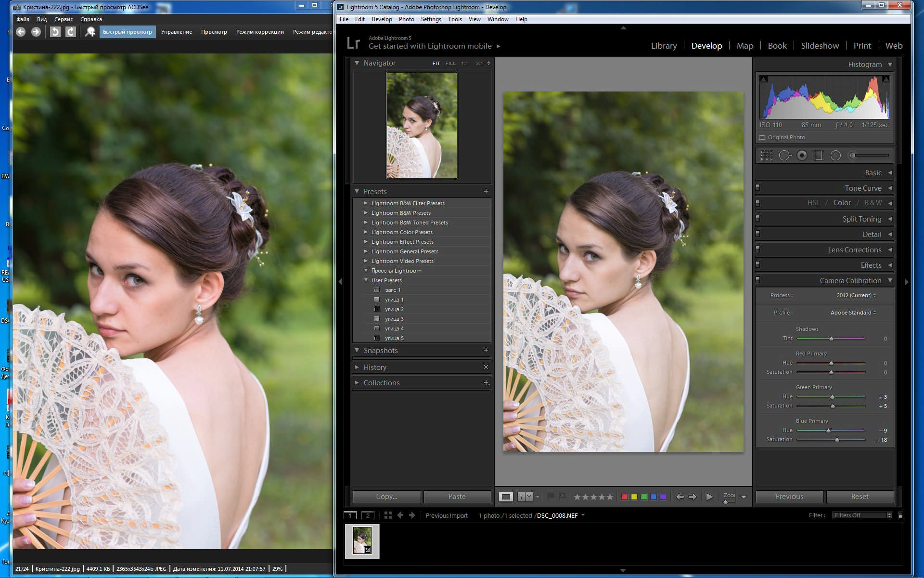Click the Reset button in Lightroom
The height and width of the screenshot is (578, 924).
point(860,497)
